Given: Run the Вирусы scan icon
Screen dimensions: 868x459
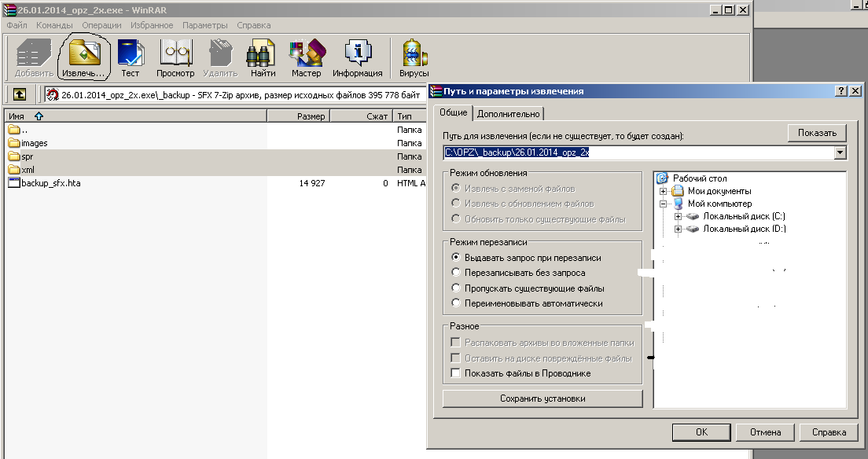Looking at the screenshot, I should [x=414, y=55].
